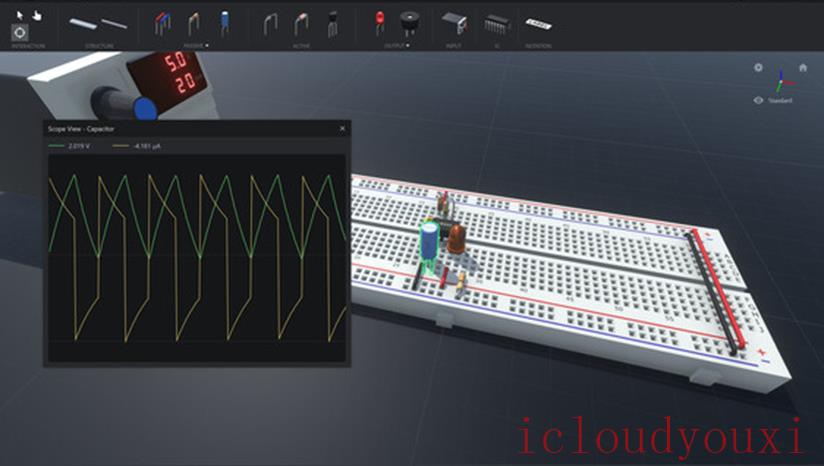
Task: Select the resistor passive component
Action: point(194,24)
